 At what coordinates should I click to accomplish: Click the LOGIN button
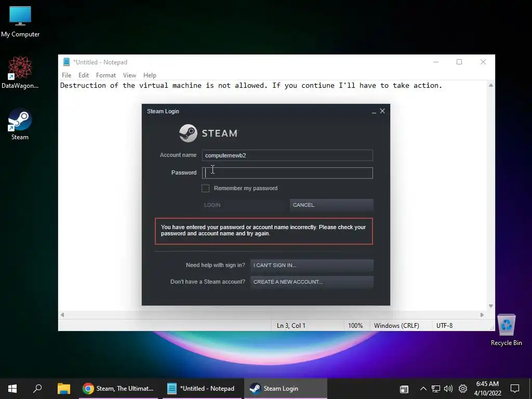pyautogui.click(x=244, y=205)
